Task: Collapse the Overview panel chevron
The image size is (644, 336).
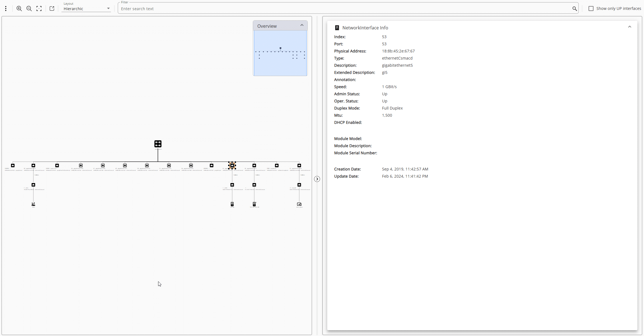Action: [x=302, y=25]
